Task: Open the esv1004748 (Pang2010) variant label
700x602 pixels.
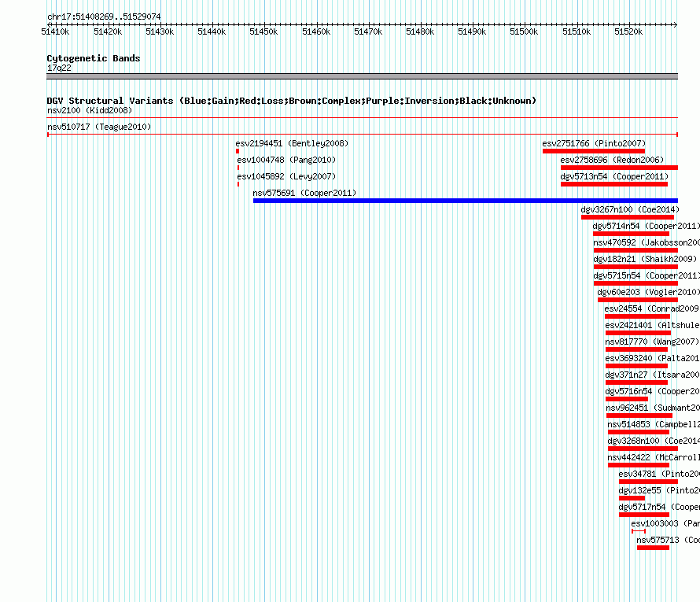Action: (286, 160)
